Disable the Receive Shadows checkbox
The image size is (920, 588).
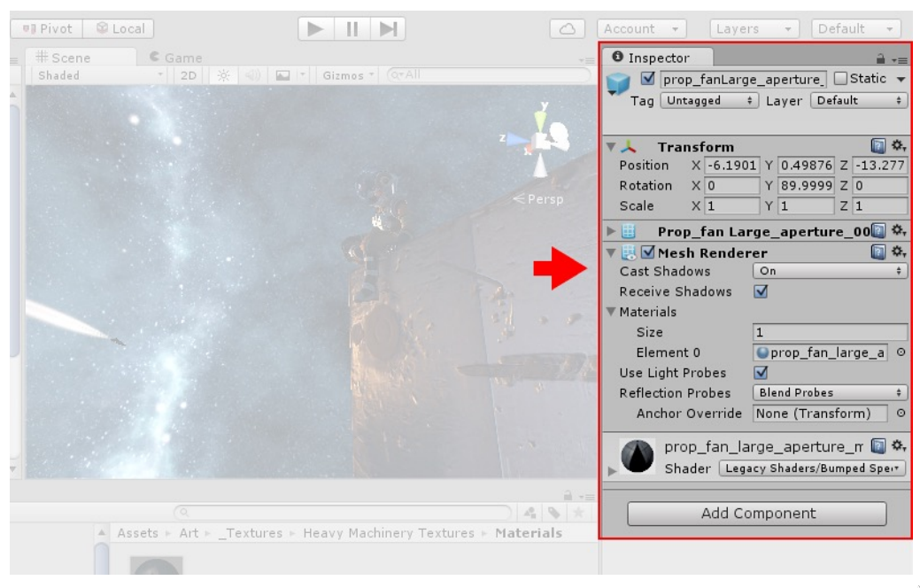click(761, 291)
